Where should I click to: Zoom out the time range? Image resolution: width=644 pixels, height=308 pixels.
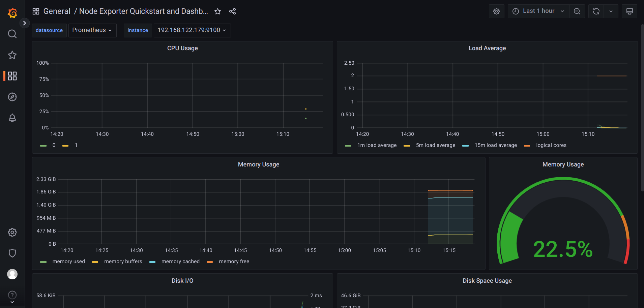tap(577, 11)
